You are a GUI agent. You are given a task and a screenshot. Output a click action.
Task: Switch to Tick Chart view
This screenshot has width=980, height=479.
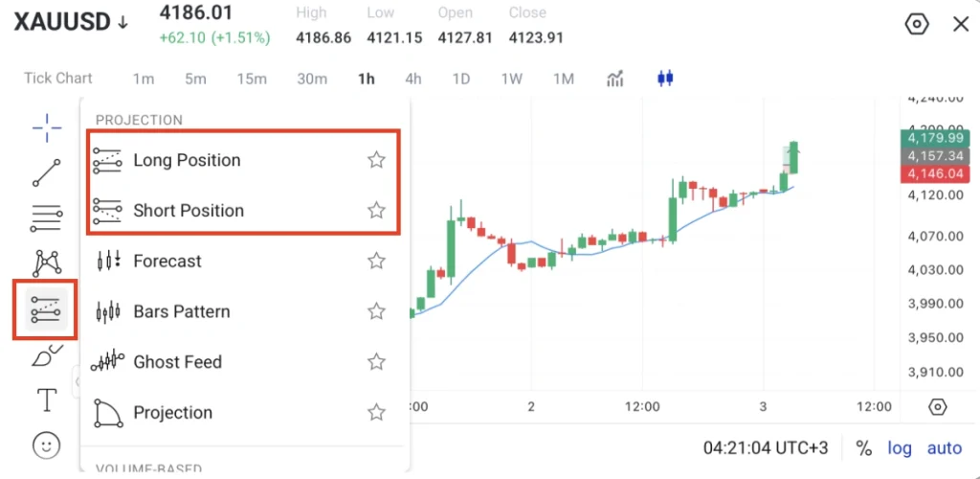point(58,79)
